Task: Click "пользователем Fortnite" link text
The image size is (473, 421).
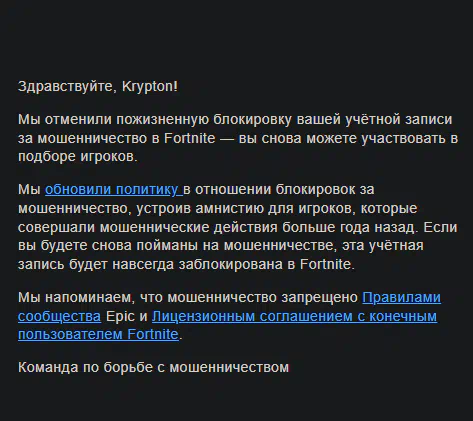Action: tap(98, 334)
